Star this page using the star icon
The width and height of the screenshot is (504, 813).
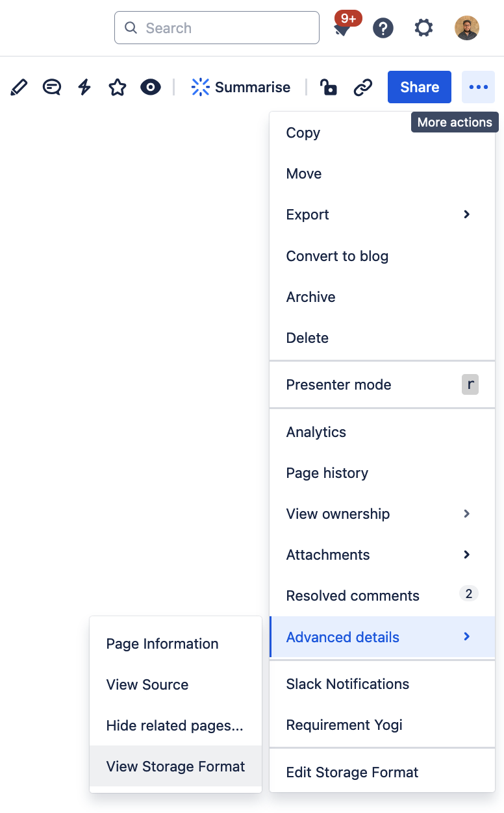(x=118, y=87)
